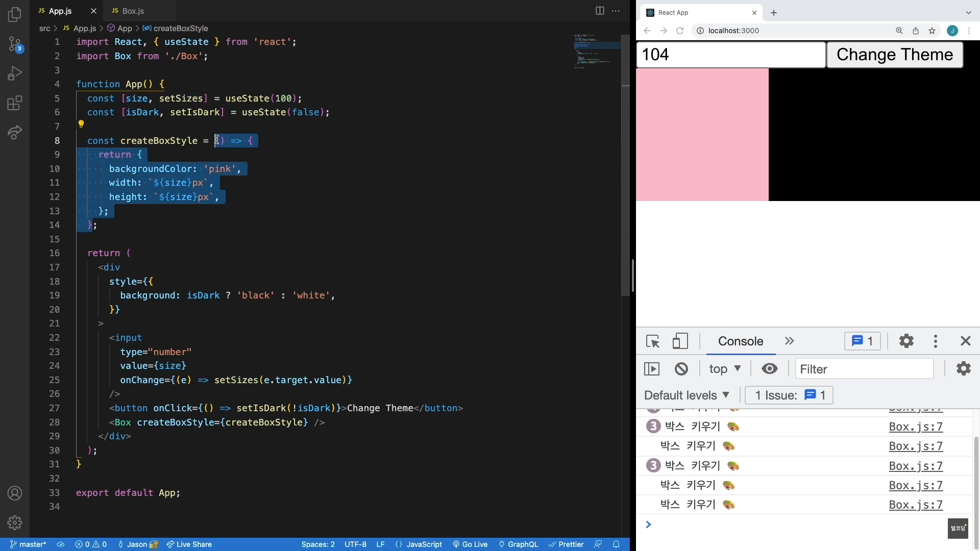This screenshot has height=551, width=980.
Task: Open the Extensions view
Action: 15,104
